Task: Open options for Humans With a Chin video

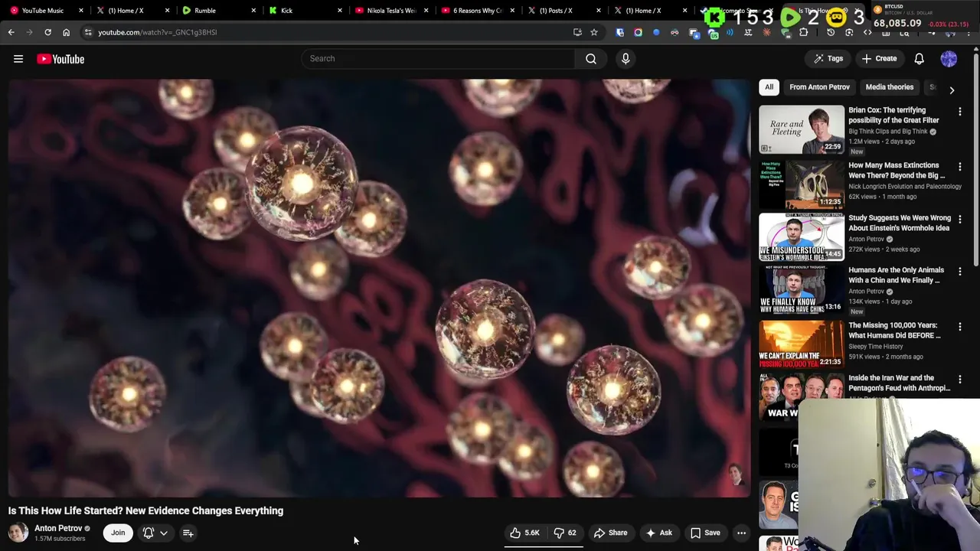Action: point(960,272)
